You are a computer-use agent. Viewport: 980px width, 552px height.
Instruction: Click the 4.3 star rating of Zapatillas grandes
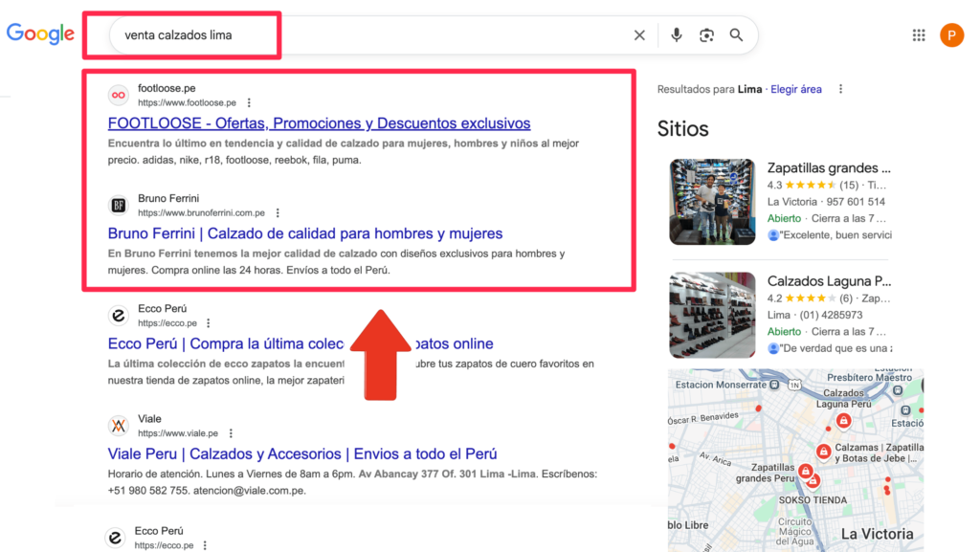(x=810, y=185)
